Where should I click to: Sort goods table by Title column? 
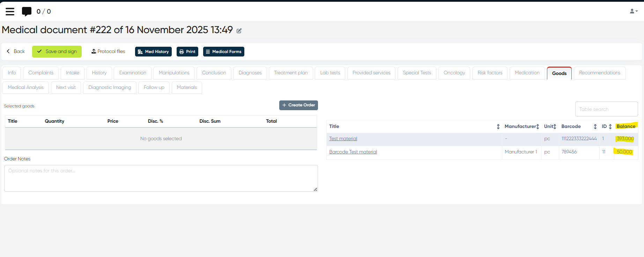[498, 127]
